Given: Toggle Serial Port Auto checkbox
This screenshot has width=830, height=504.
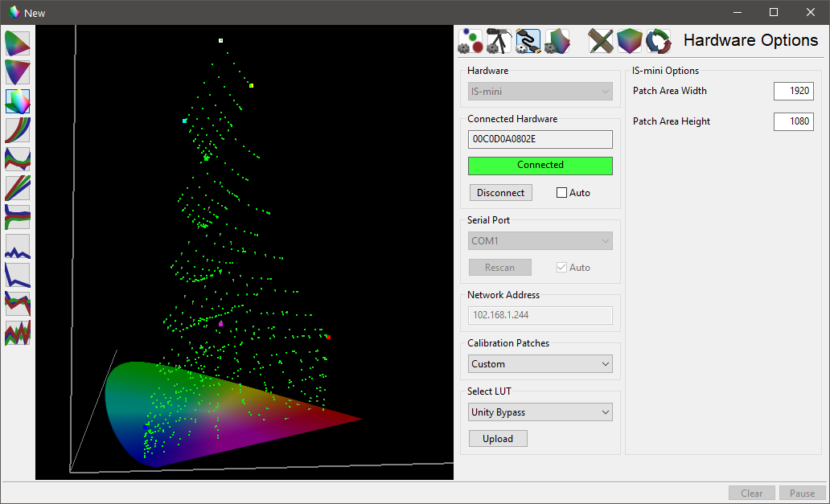Looking at the screenshot, I should coord(562,268).
